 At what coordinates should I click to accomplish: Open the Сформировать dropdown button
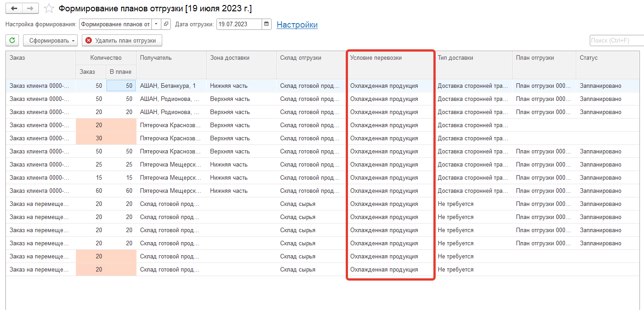tap(50, 41)
